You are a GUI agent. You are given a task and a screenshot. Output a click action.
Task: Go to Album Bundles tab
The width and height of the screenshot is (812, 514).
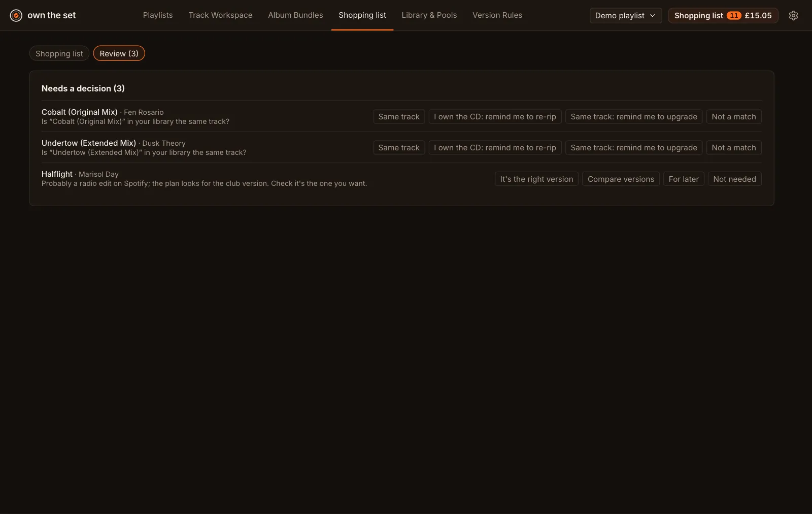click(295, 15)
